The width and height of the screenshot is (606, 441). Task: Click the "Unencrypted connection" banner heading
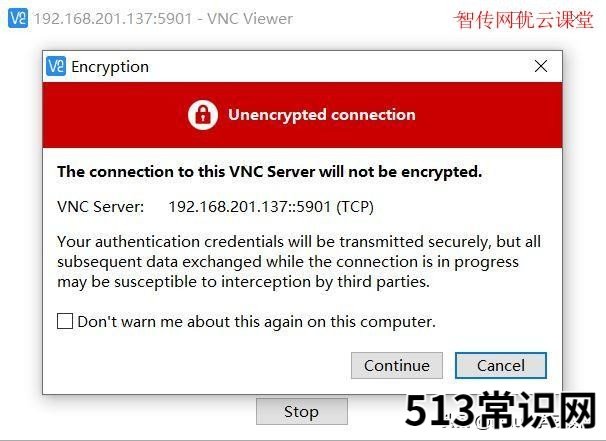click(x=322, y=115)
